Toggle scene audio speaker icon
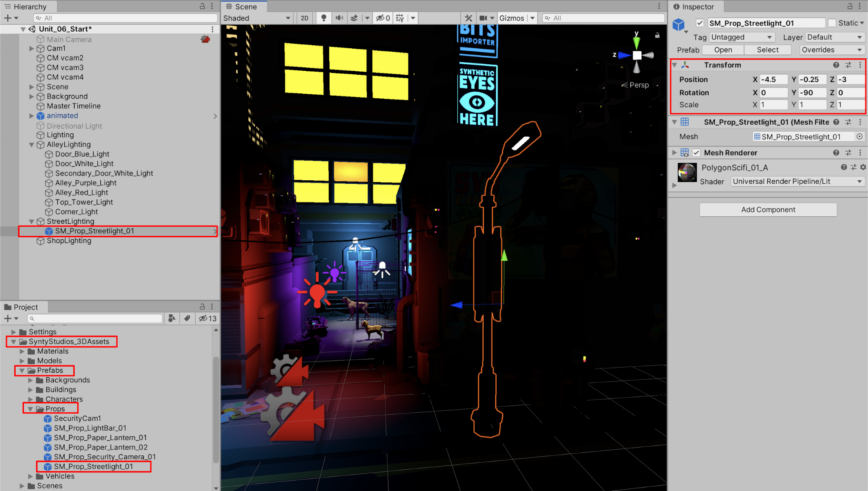 tap(339, 18)
